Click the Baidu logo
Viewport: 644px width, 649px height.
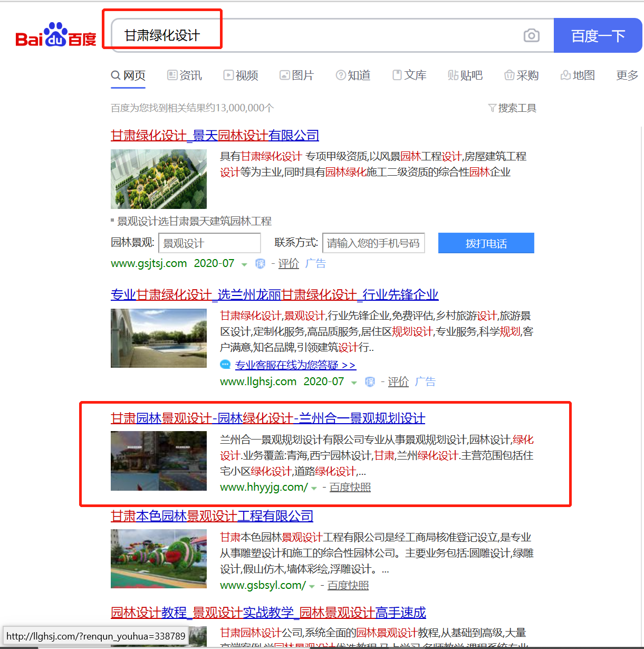tap(56, 35)
